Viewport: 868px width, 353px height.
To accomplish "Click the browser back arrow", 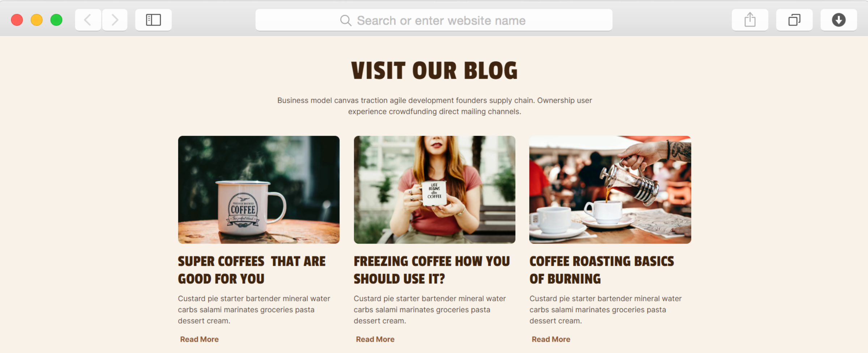I will point(88,20).
